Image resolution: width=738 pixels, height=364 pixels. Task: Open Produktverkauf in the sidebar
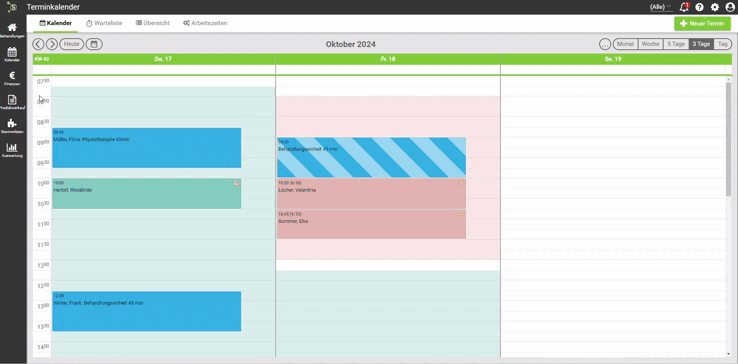tap(12, 102)
